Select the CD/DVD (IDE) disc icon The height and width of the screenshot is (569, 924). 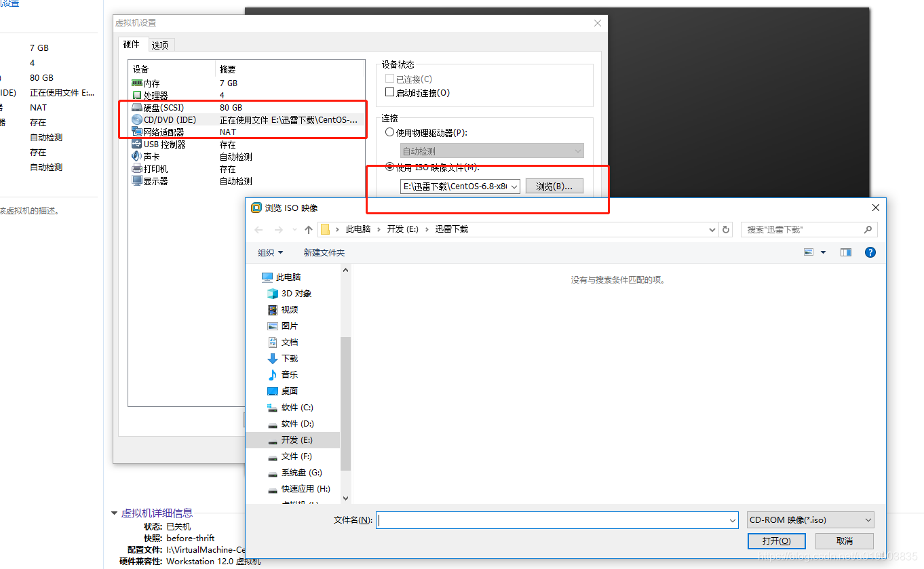(137, 120)
